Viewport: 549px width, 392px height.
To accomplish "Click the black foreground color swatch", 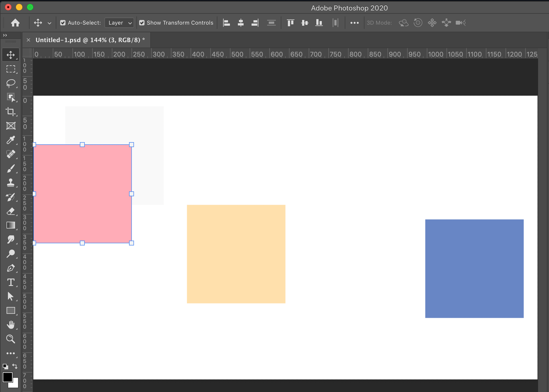I will [7, 377].
